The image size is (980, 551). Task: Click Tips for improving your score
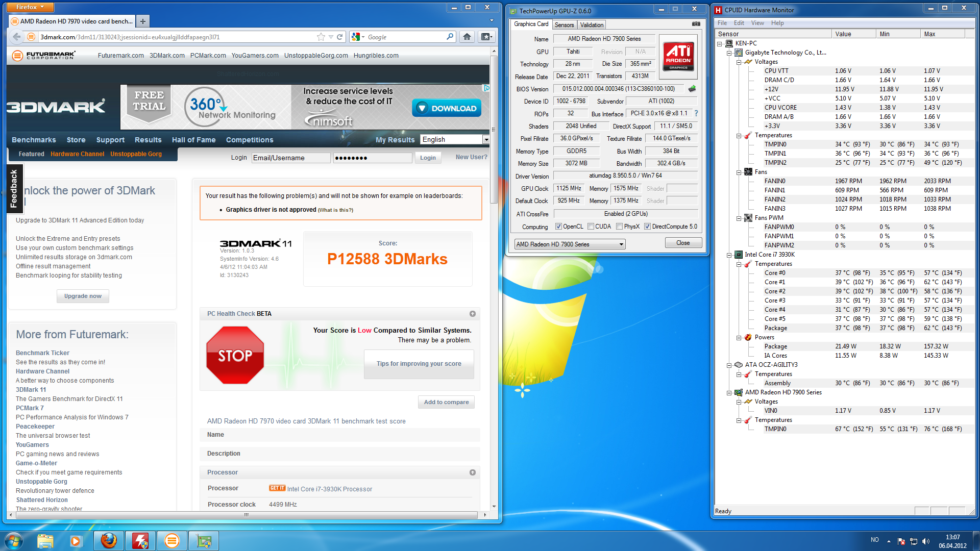(419, 364)
